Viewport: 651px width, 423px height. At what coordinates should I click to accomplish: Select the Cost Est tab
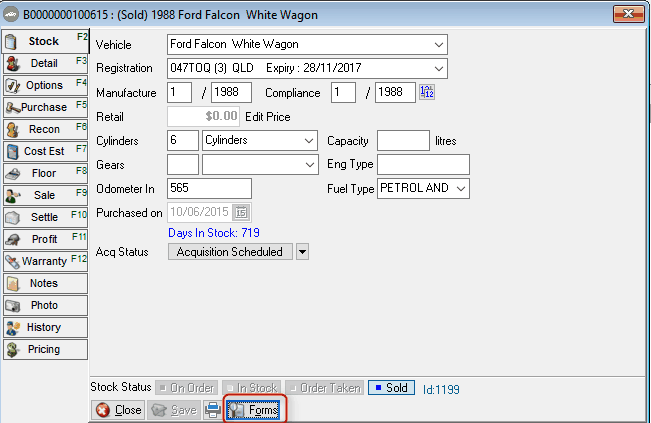click(45, 152)
